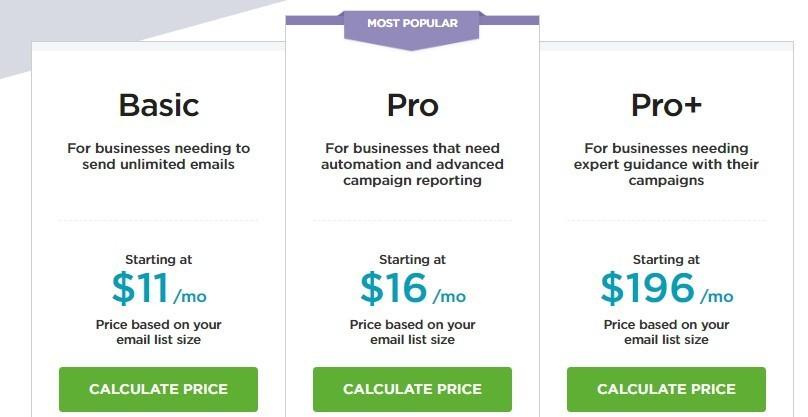The width and height of the screenshot is (808, 417).
Task: Click the Most Popular ribbon badge
Action: coord(412,24)
